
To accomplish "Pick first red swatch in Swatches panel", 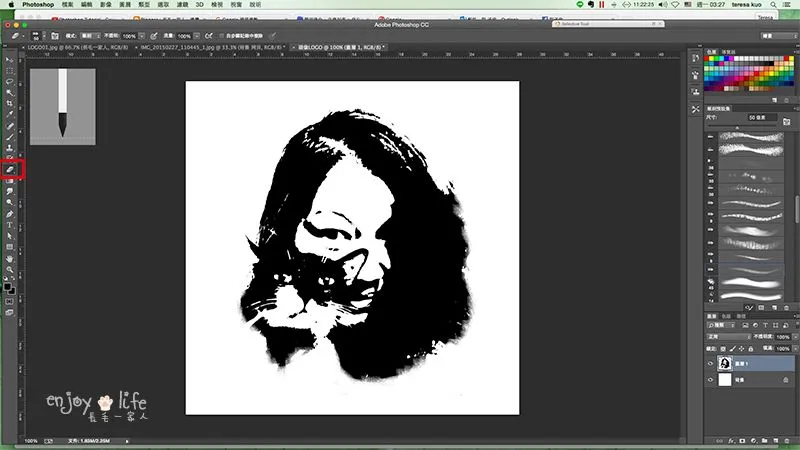I will point(707,59).
